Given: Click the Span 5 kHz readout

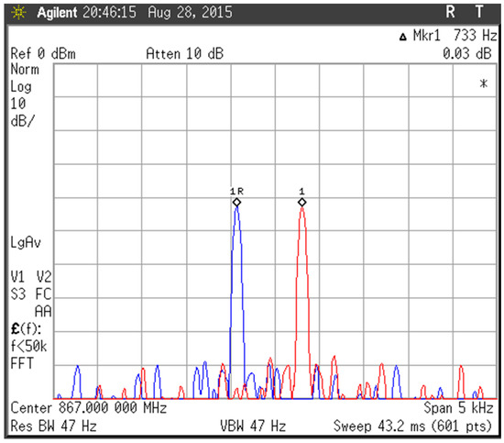Looking at the screenshot, I should [458, 408].
